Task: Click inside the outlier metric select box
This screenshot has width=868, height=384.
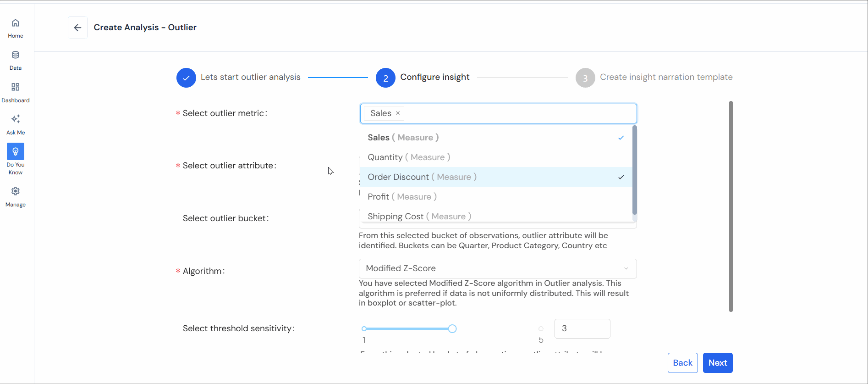Action: click(x=518, y=113)
